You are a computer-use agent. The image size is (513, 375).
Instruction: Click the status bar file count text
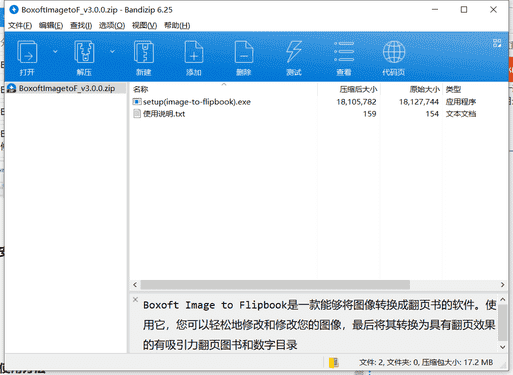pos(425,362)
